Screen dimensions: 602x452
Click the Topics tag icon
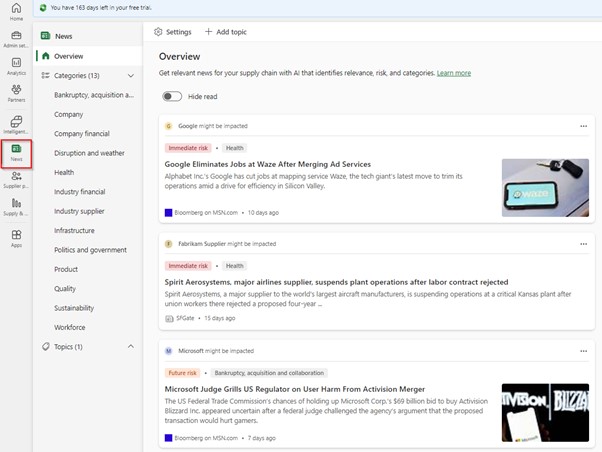point(46,346)
